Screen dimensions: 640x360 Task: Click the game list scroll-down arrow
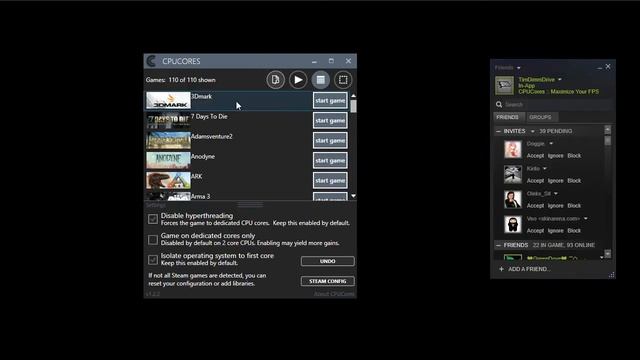click(x=353, y=196)
